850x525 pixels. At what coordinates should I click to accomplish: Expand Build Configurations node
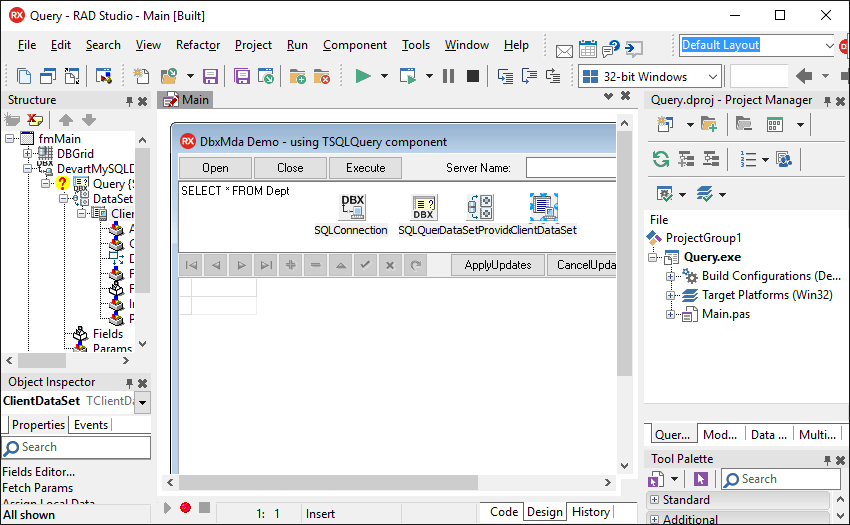pyautogui.click(x=671, y=277)
